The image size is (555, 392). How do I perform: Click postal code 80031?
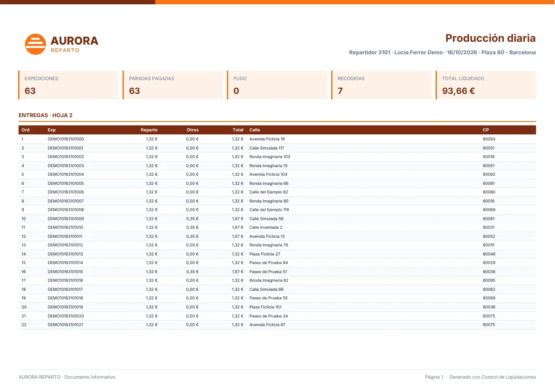point(489,227)
